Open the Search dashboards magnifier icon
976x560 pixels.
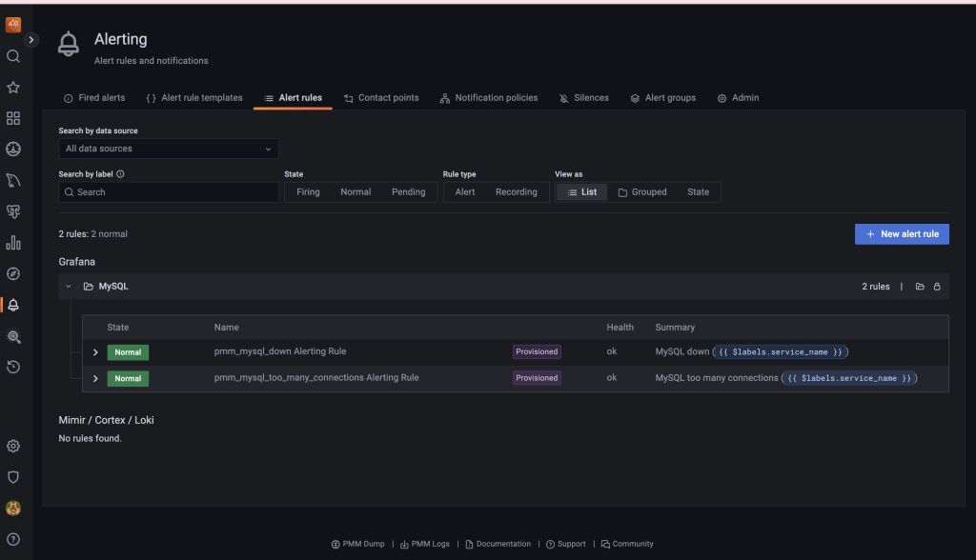point(13,56)
